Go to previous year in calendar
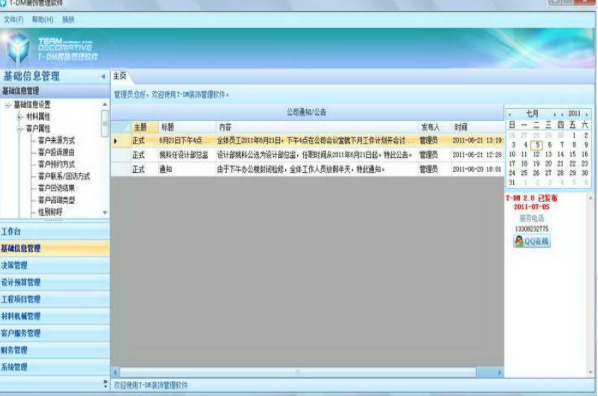Image resolution: width=598 pixels, height=396 pixels. pyautogui.click(x=562, y=114)
